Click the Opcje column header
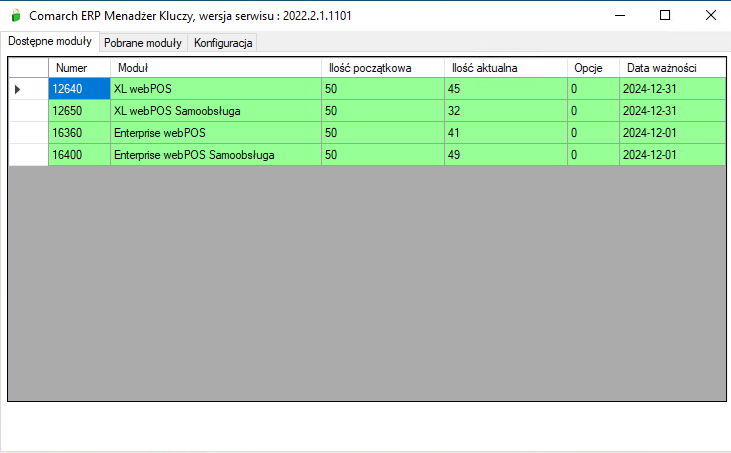Viewport: 731px width, 453px height. [x=593, y=68]
